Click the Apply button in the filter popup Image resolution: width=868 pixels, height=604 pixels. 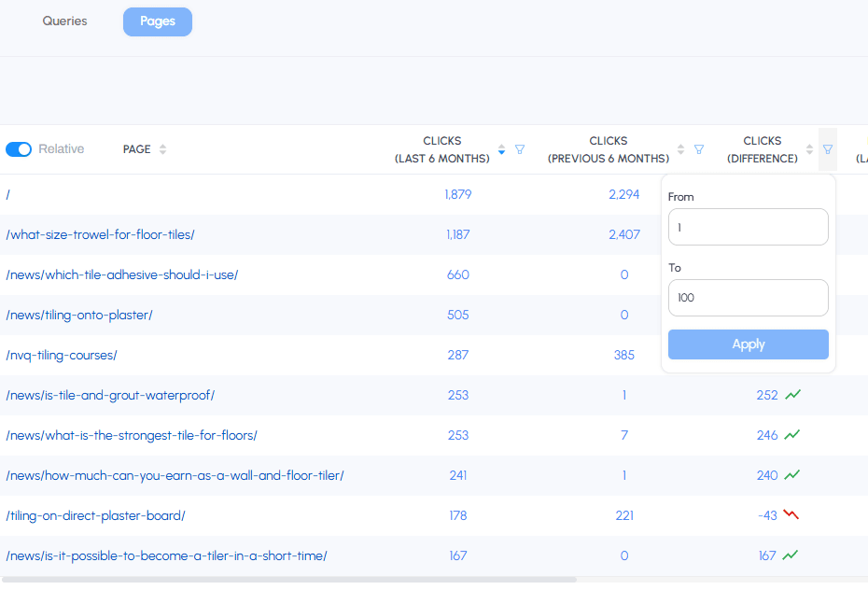pyautogui.click(x=748, y=344)
